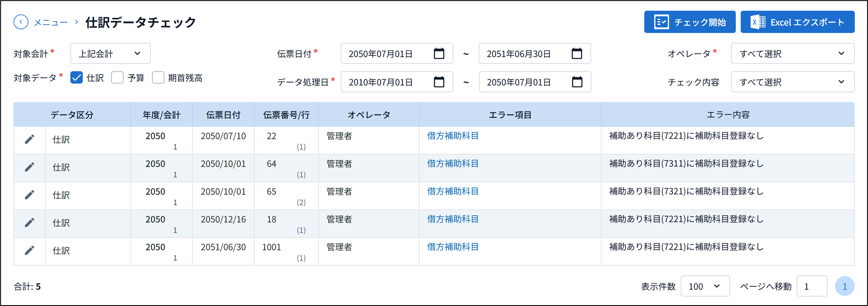Check the 予算 checkbox
This screenshot has height=306, width=868.
(117, 78)
